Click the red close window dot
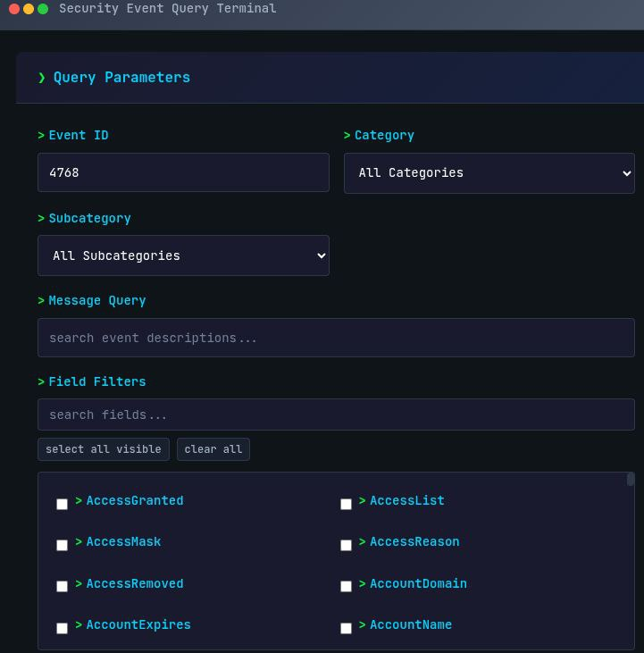This screenshot has width=644, height=653. click(x=14, y=9)
